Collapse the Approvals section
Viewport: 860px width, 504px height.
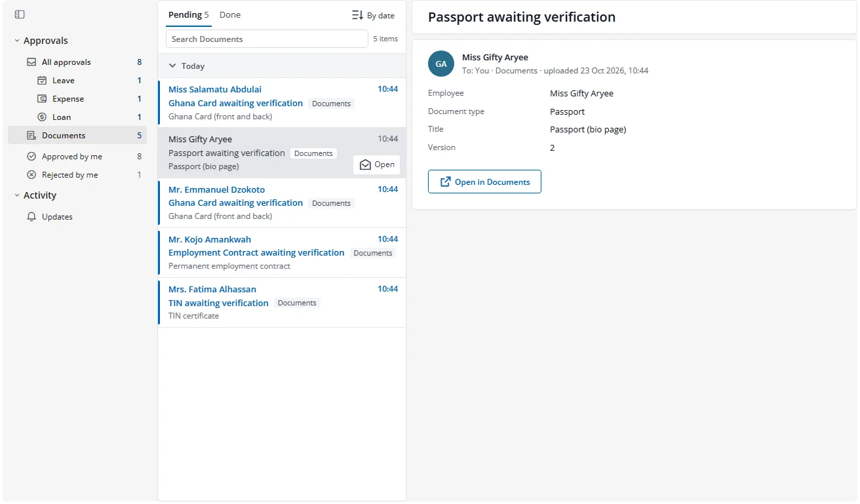tap(17, 41)
